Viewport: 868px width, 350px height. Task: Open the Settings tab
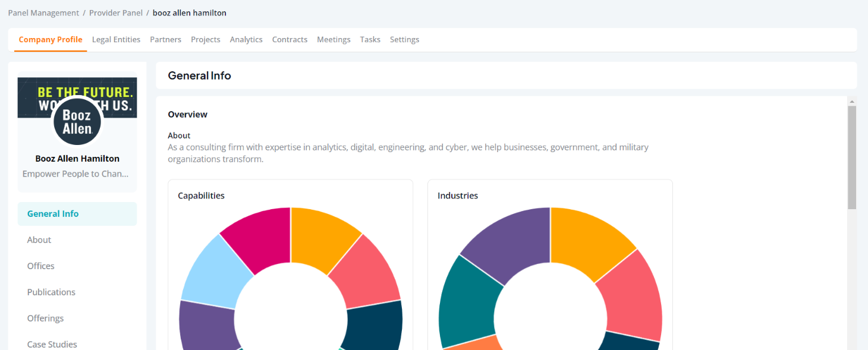(x=404, y=40)
